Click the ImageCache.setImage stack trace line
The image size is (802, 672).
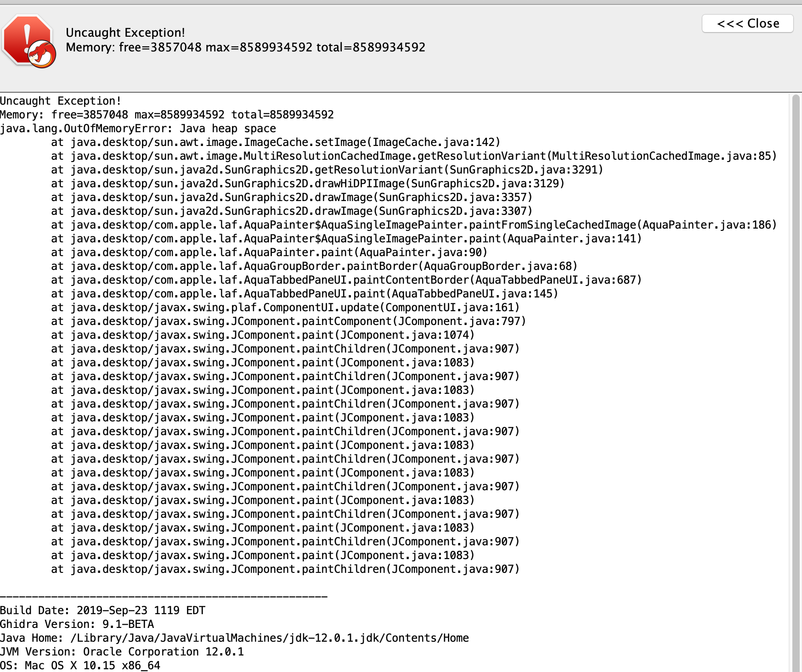point(276,142)
